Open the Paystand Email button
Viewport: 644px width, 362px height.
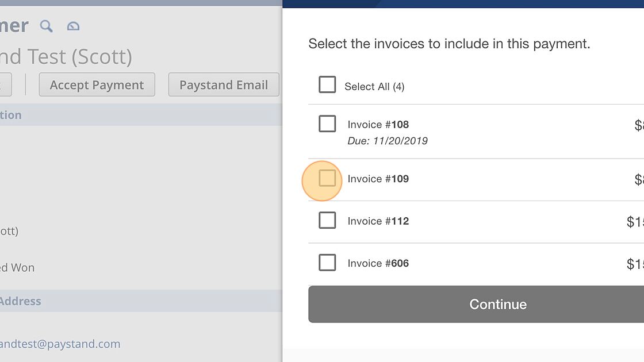(224, 84)
